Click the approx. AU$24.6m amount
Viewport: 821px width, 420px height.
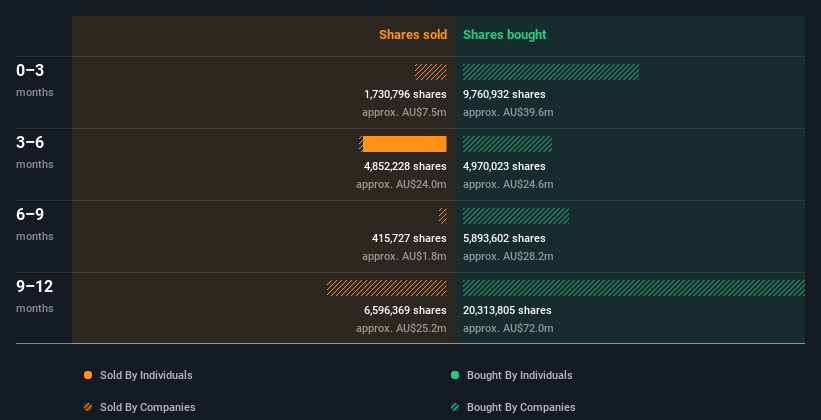508,184
